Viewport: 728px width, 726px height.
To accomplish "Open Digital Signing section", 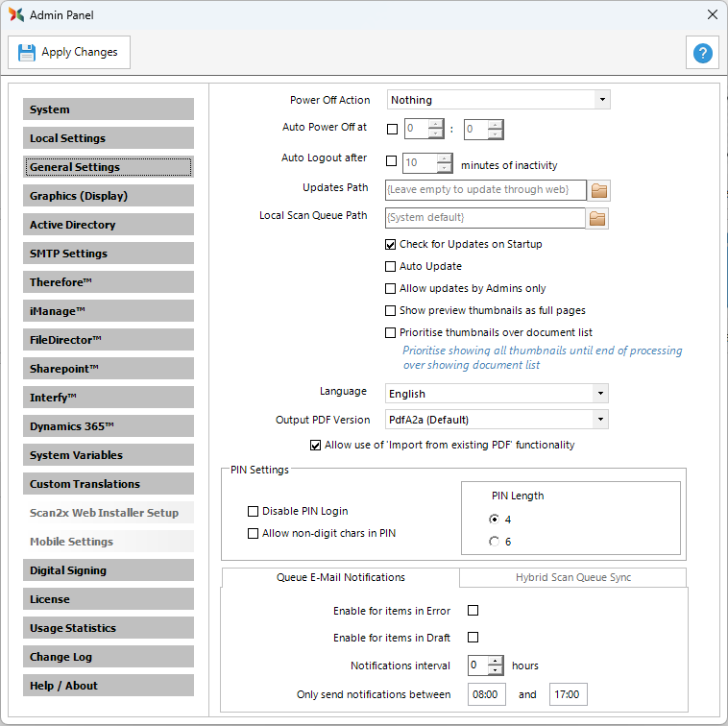I will (109, 569).
